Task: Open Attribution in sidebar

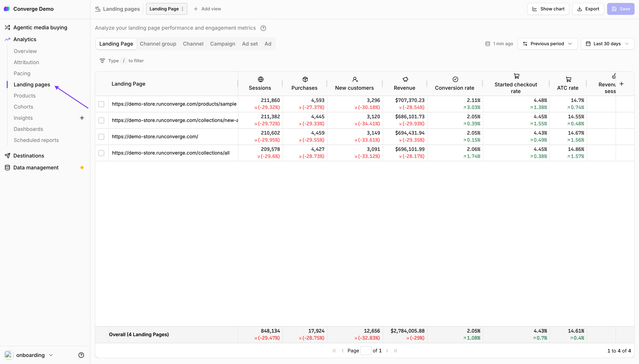Action: tap(26, 62)
